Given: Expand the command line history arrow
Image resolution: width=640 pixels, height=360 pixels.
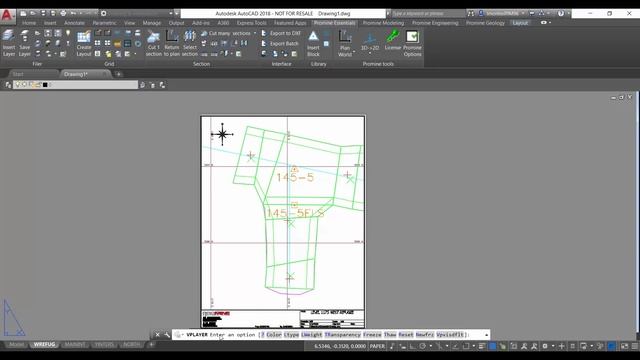Looking at the screenshot, I should point(486,335).
